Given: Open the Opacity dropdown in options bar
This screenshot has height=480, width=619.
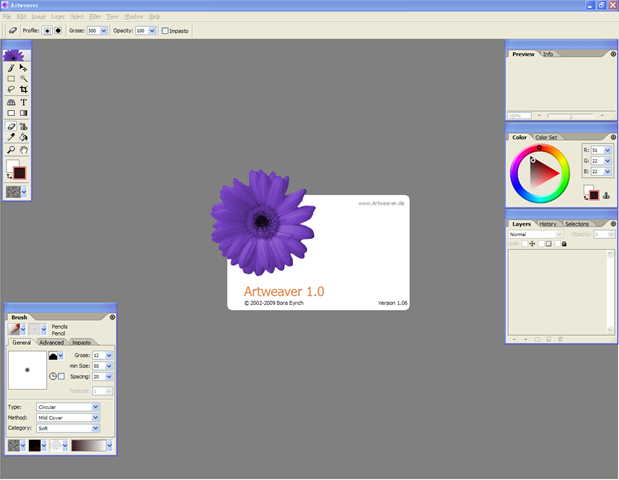Looking at the screenshot, I should tap(152, 31).
